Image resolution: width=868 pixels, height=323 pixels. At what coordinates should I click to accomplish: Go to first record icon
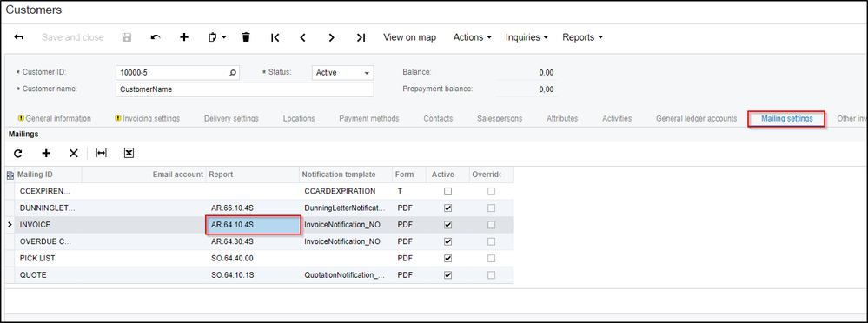[275, 37]
